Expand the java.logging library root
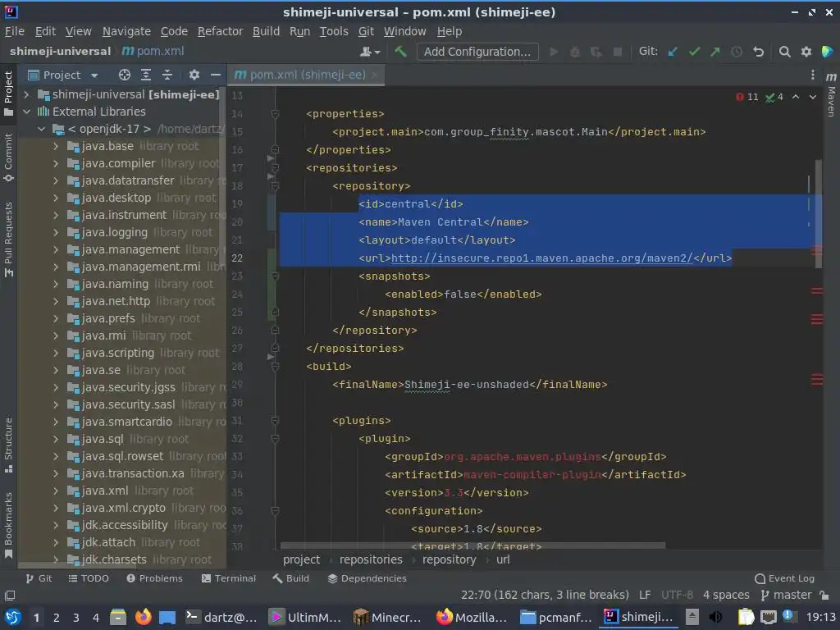The height and width of the screenshot is (630, 840). tap(56, 232)
